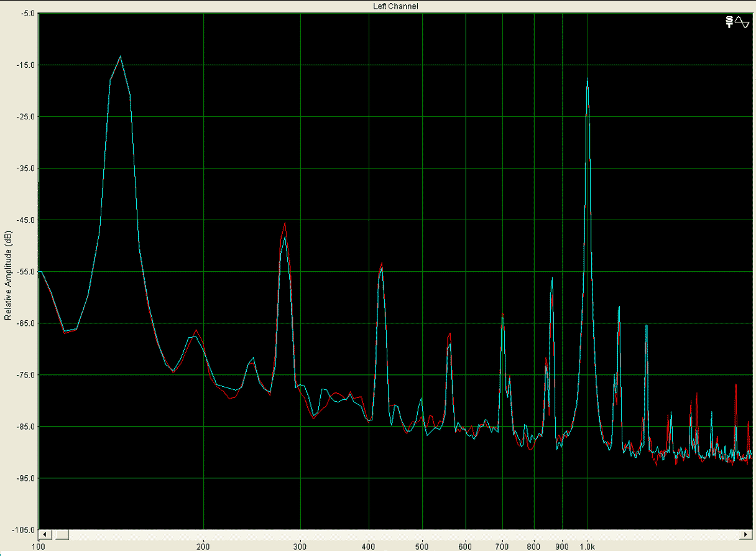The width and height of the screenshot is (756, 556).
Task: Click the 100 frequency axis label
Action: [x=39, y=547]
